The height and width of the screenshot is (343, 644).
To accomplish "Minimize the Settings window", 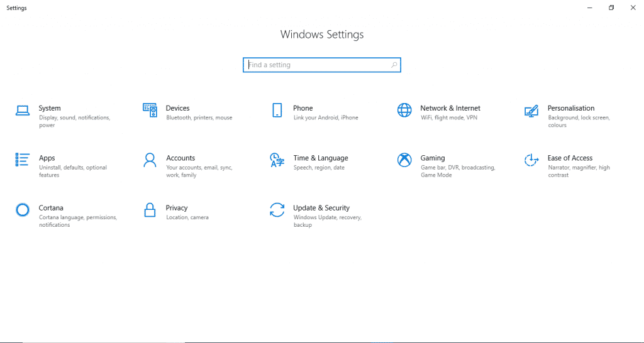I will pyautogui.click(x=590, y=8).
